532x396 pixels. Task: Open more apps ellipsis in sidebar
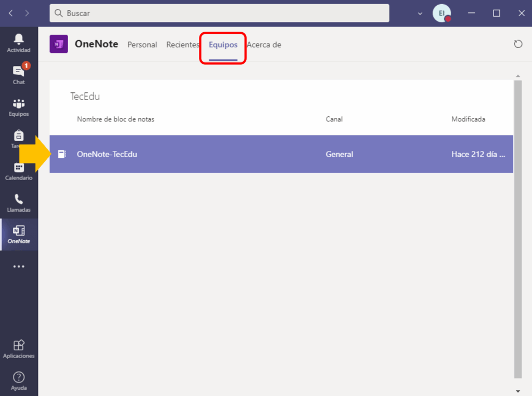[19, 267]
